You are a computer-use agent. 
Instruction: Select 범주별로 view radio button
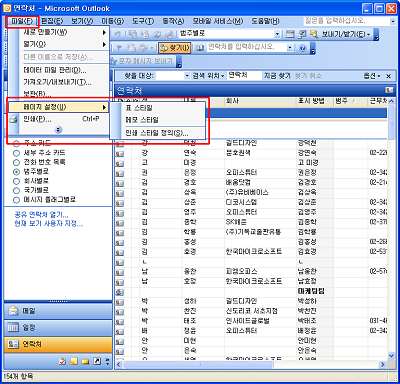pyautogui.click(x=16, y=172)
